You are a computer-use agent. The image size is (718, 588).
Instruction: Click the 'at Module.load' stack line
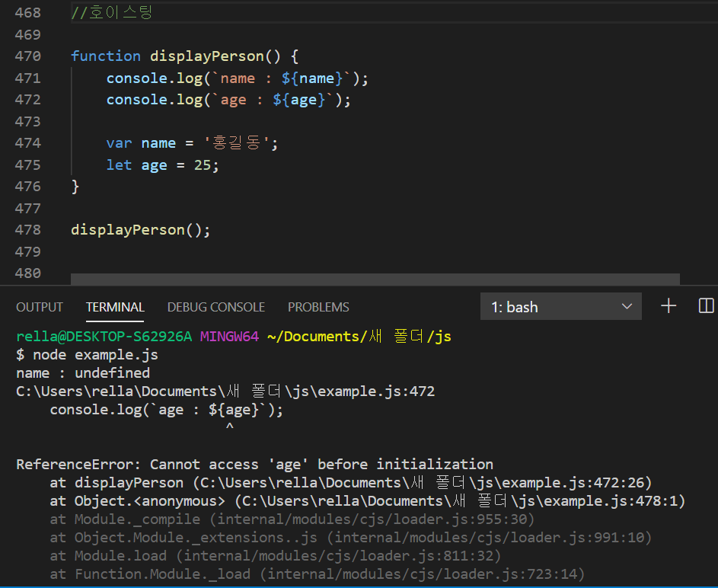point(276,556)
